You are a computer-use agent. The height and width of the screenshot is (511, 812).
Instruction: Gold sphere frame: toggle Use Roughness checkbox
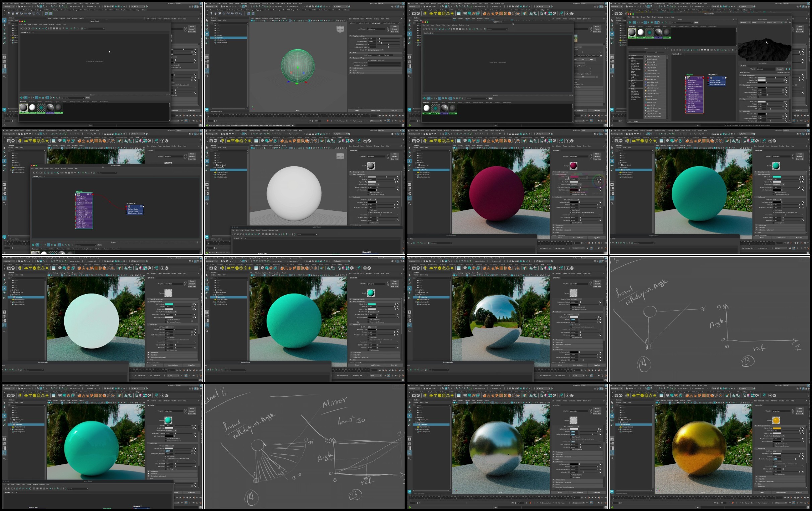[x=773, y=474]
